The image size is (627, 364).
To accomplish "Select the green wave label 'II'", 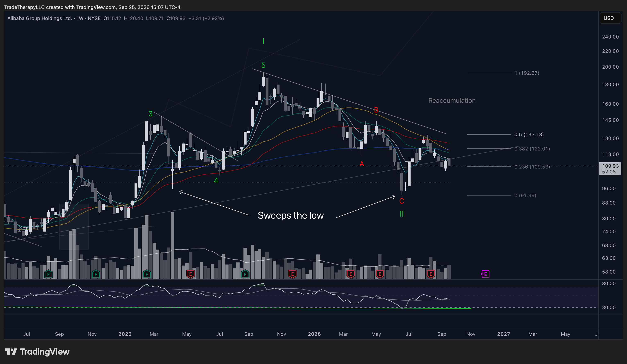I will [x=401, y=214].
